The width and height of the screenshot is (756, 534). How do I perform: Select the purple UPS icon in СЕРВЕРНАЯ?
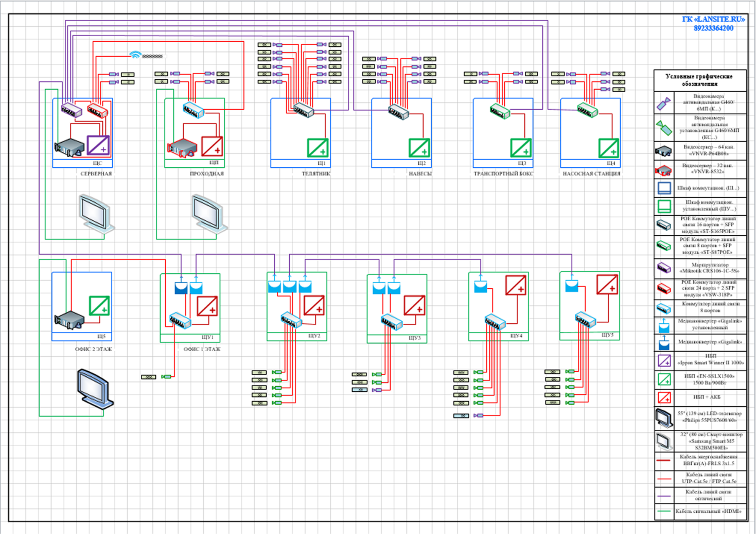98,146
